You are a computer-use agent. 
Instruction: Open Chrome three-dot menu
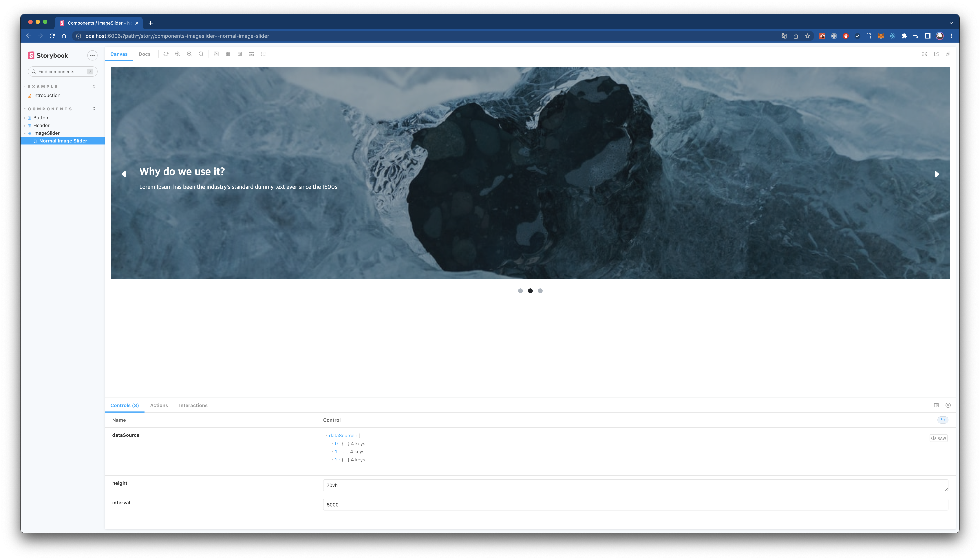[952, 36]
